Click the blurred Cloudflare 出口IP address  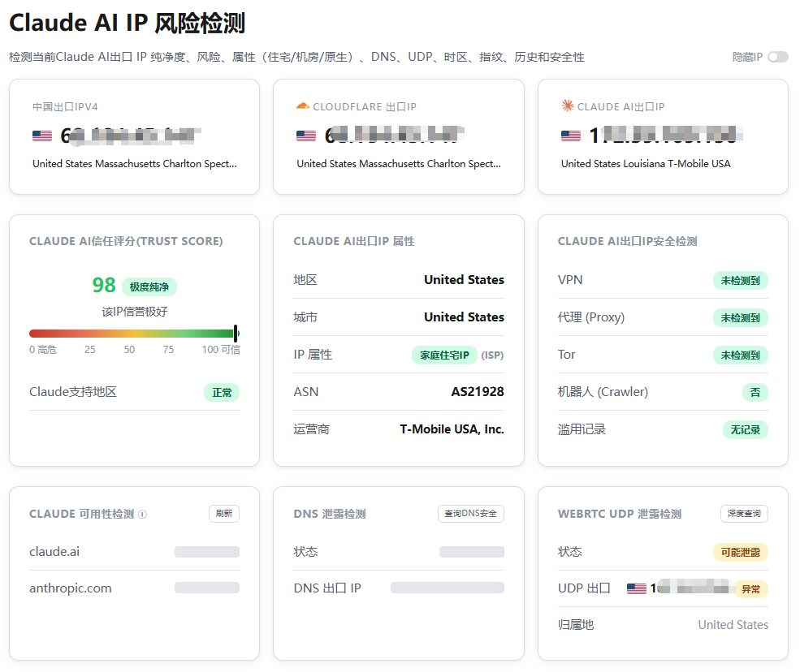point(395,135)
